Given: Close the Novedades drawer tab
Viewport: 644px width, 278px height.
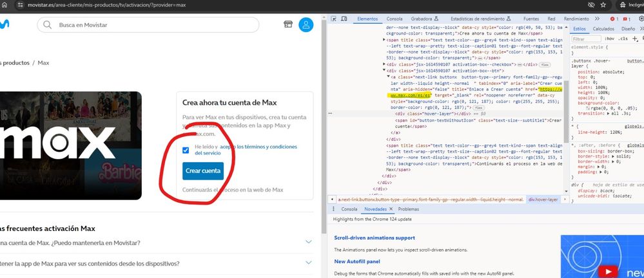Looking at the screenshot, I should pos(391,209).
